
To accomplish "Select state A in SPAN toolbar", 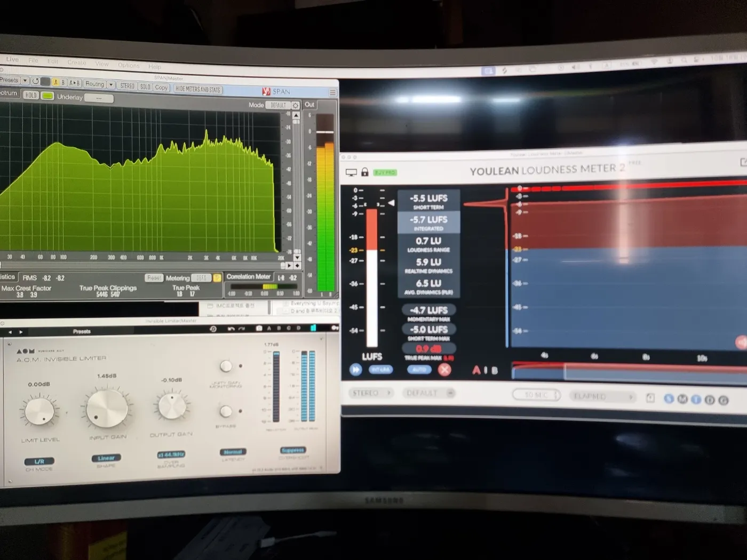I will click(x=55, y=82).
